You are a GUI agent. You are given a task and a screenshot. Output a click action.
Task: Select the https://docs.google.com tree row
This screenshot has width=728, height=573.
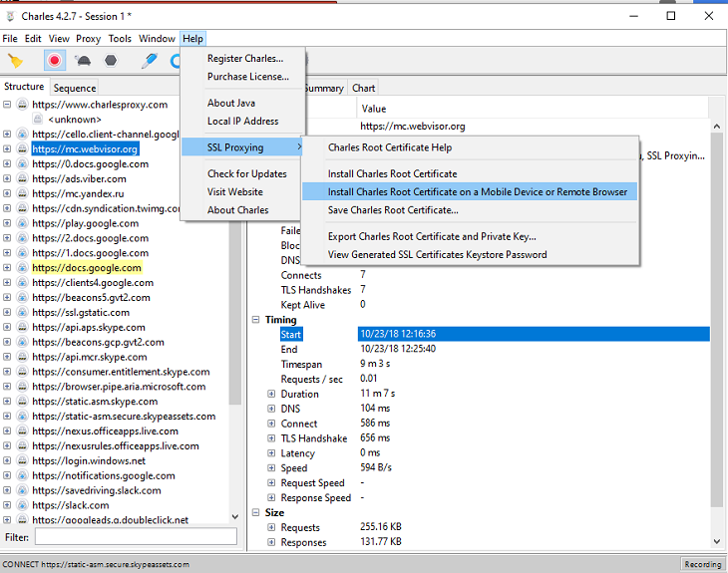pyautogui.click(x=87, y=268)
